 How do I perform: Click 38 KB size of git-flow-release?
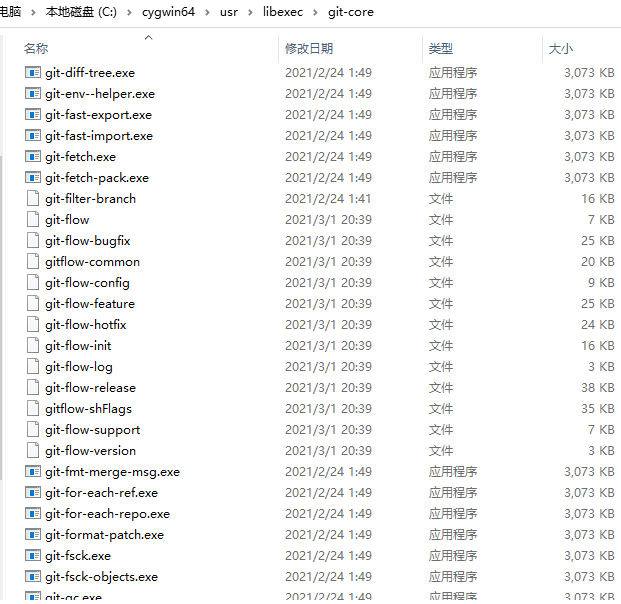point(598,388)
